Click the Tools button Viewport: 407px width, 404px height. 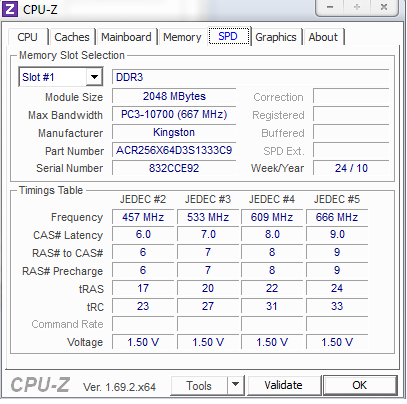pos(199,386)
